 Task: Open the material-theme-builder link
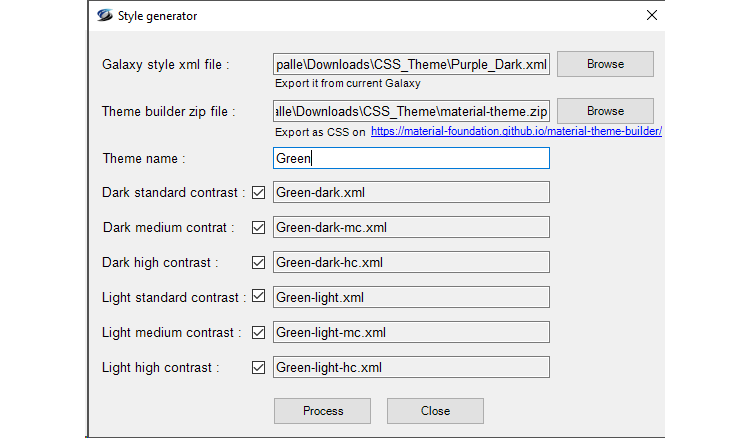[516, 132]
